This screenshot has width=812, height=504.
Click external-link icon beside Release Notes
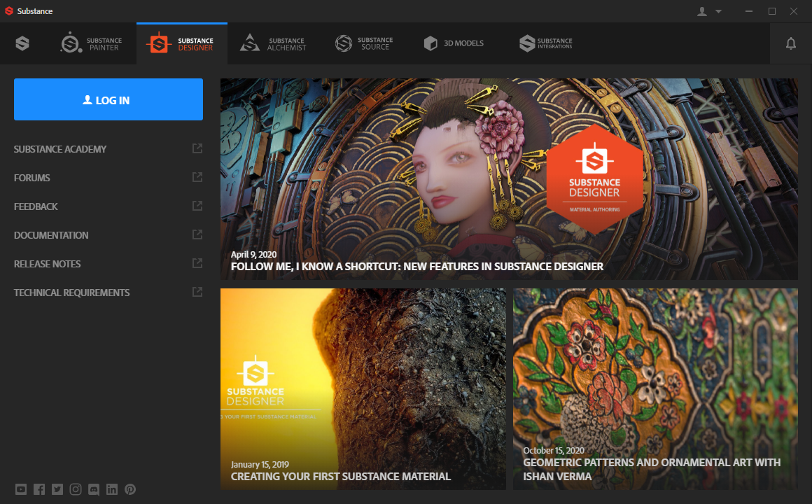[197, 263]
